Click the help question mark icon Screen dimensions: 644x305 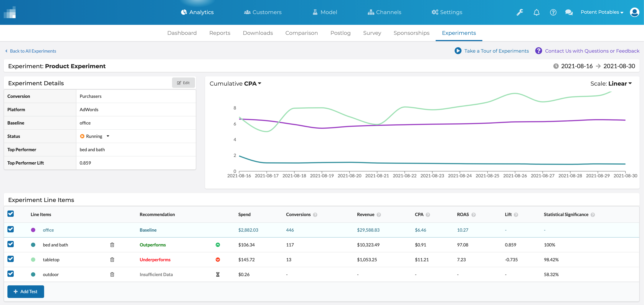[x=553, y=12]
